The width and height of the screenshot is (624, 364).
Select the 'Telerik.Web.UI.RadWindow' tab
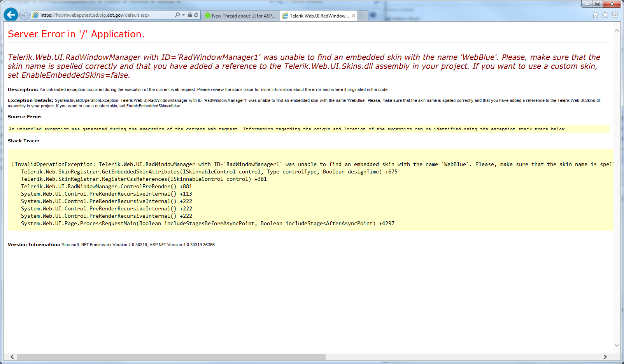(319, 16)
